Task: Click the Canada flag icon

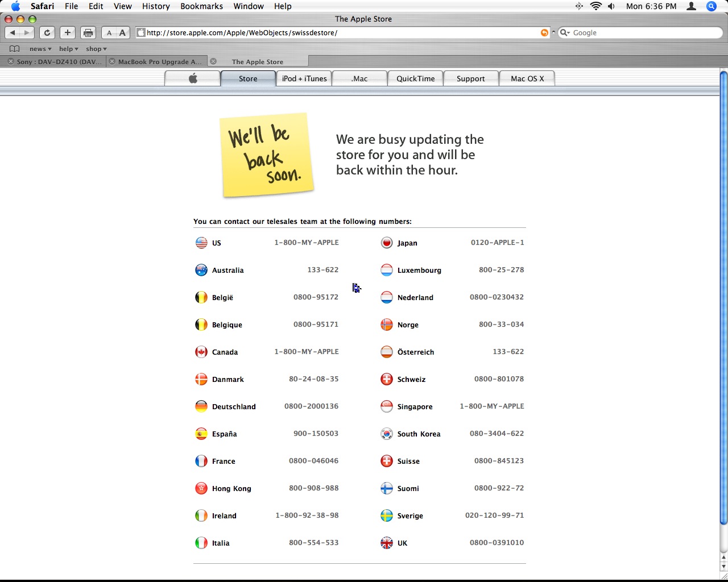Action: tap(201, 352)
